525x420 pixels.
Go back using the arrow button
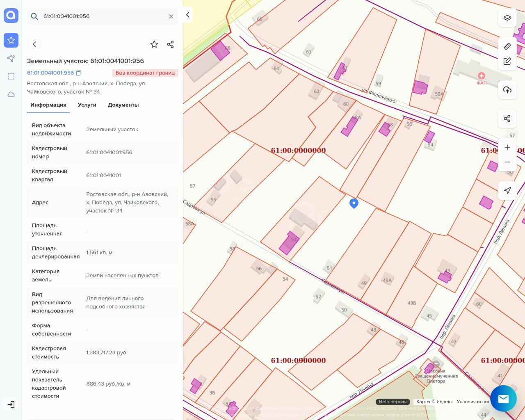point(34,44)
